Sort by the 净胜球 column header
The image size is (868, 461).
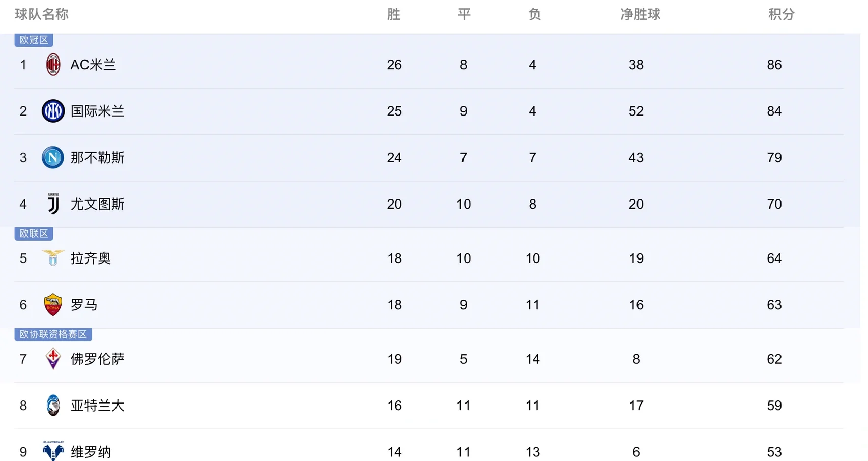(640, 14)
